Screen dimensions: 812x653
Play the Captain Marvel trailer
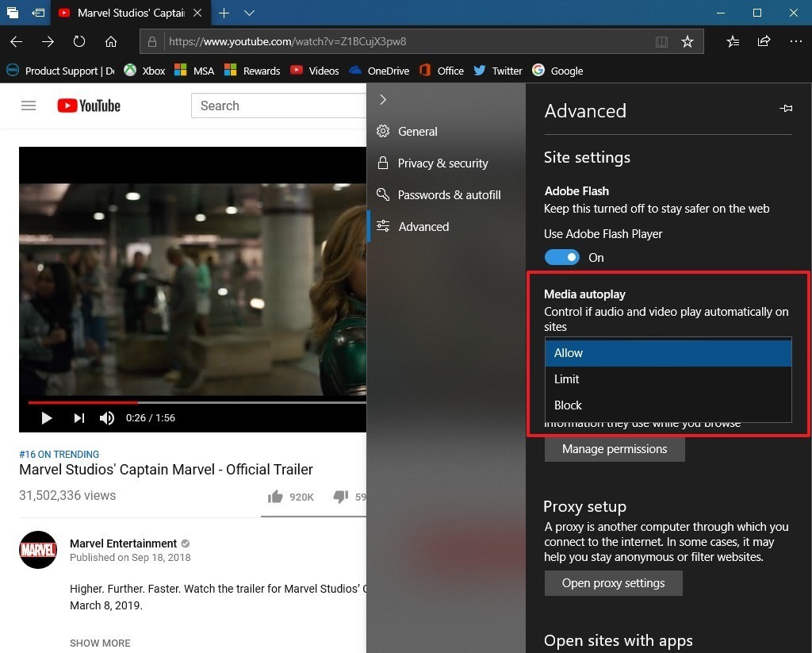click(x=47, y=417)
